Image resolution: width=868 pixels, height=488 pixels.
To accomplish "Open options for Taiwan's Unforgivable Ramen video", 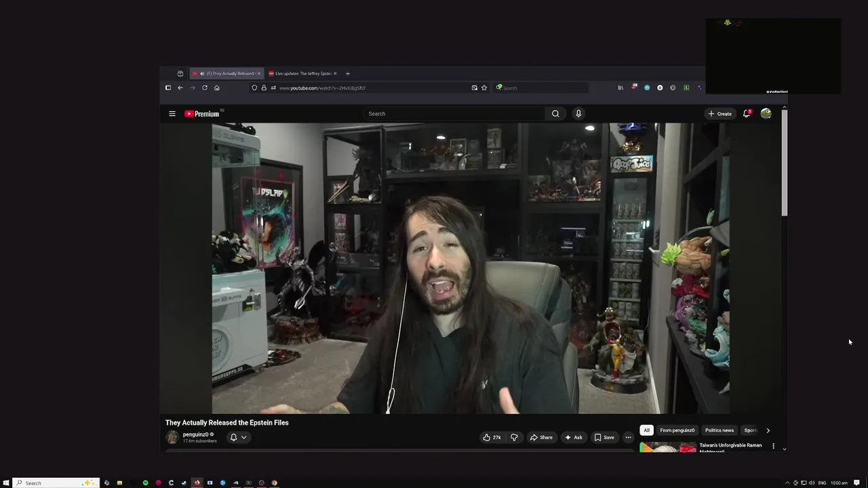I will [773, 446].
